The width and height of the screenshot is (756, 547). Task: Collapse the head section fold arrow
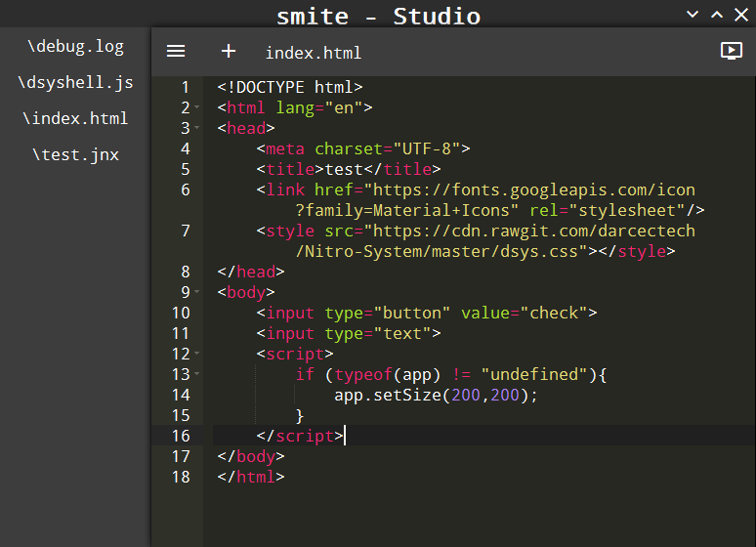(x=196, y=128)
